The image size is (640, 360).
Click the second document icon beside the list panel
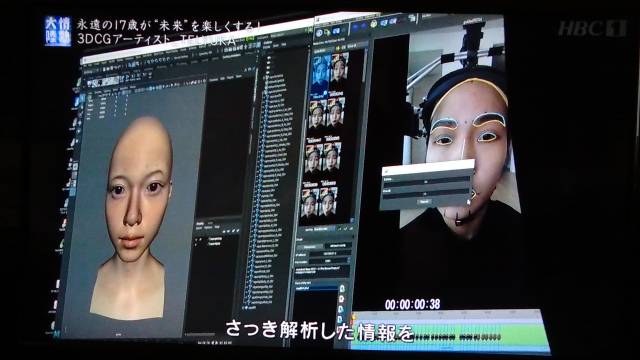click(341, 299)
